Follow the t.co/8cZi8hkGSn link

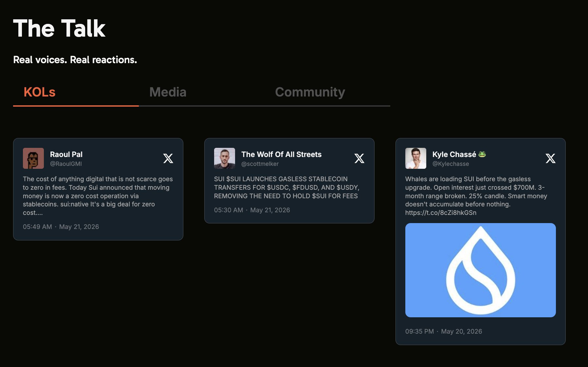(441, 213)
